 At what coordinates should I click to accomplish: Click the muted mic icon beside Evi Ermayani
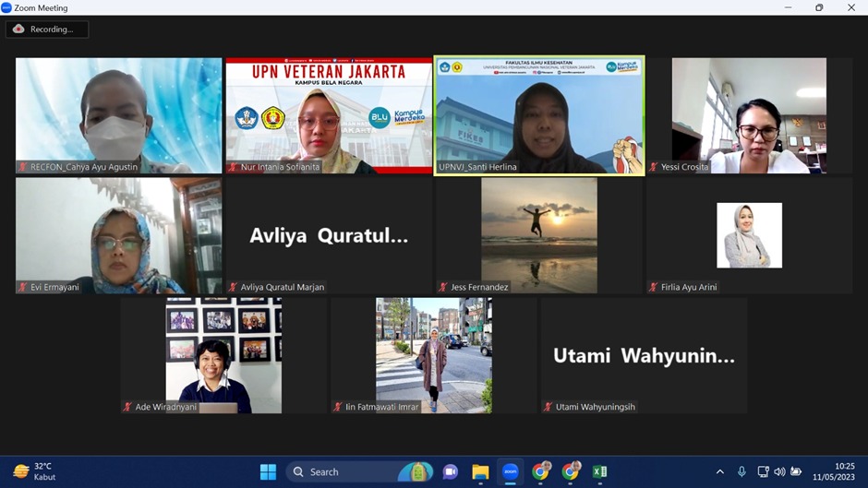click(23, 287)
